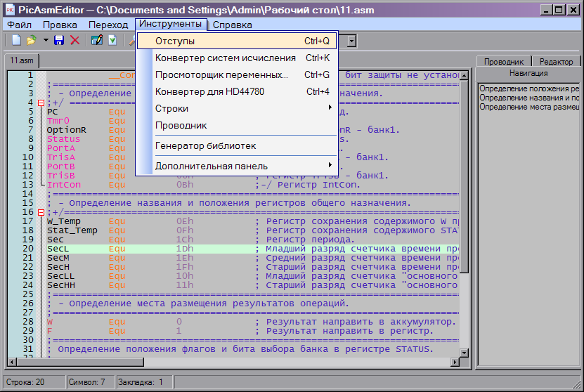Screen dimensions: 584x392
Task: Jump to 'Определение названия и по' navigation entry
Action: click(x=529, y=98)
